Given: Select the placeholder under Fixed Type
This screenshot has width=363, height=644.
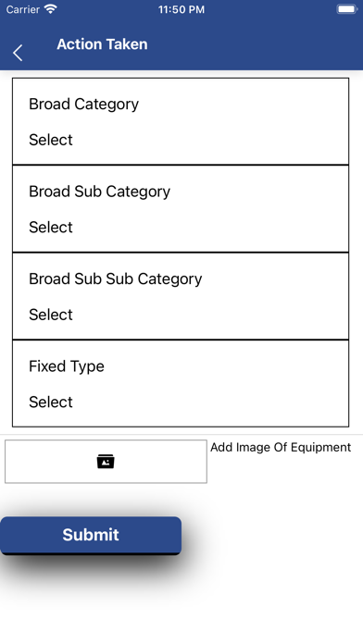Looking at the screenshot, I should (51, 402).
